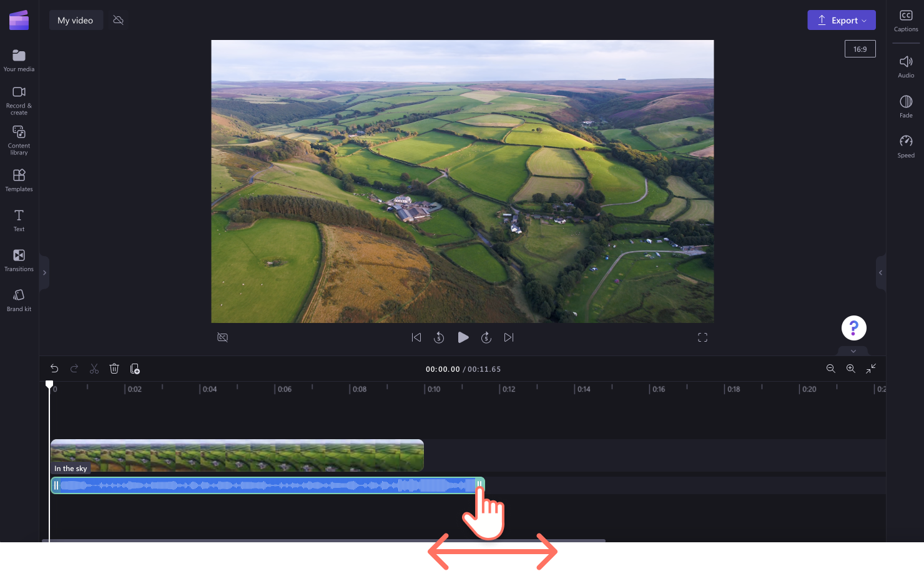Image resolution: width=924 pixels, height=571 pixels.
Task: Click the 0:04 mark on ruler
Action: pos(210,389)
